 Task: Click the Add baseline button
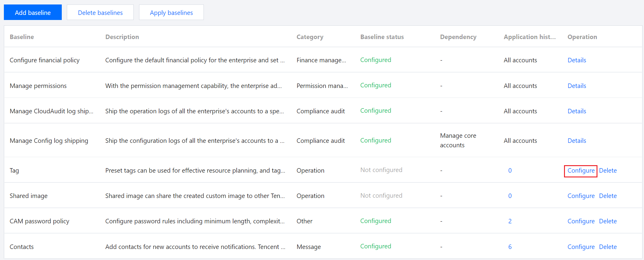(x=33, y=13)
